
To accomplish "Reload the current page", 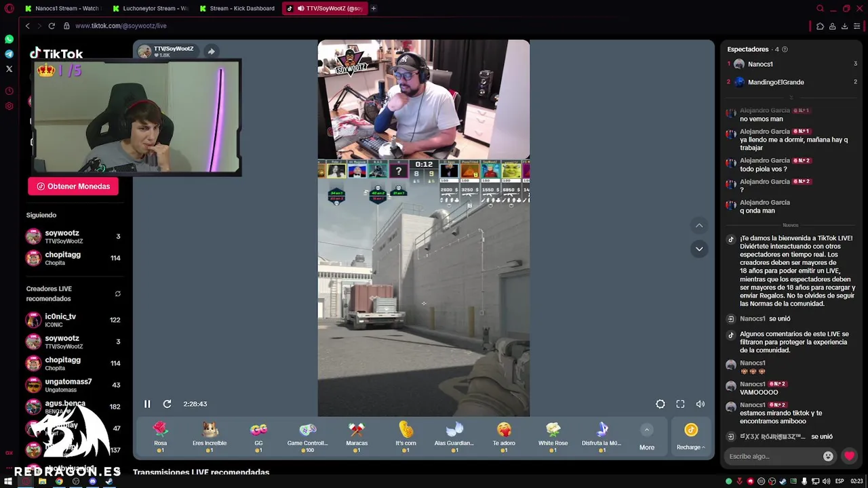I will (x=52, y=26).
